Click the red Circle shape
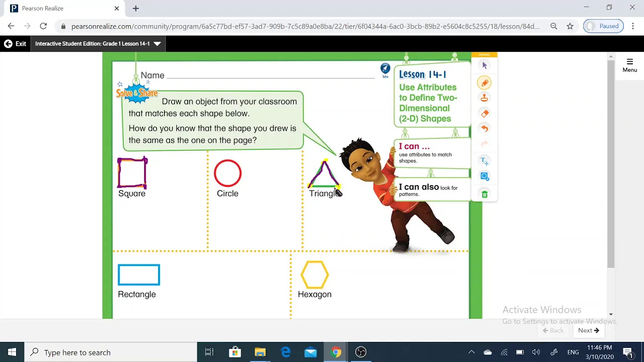Image resolution: width=644 pixels, height=362 pixels. coord(228,173)
